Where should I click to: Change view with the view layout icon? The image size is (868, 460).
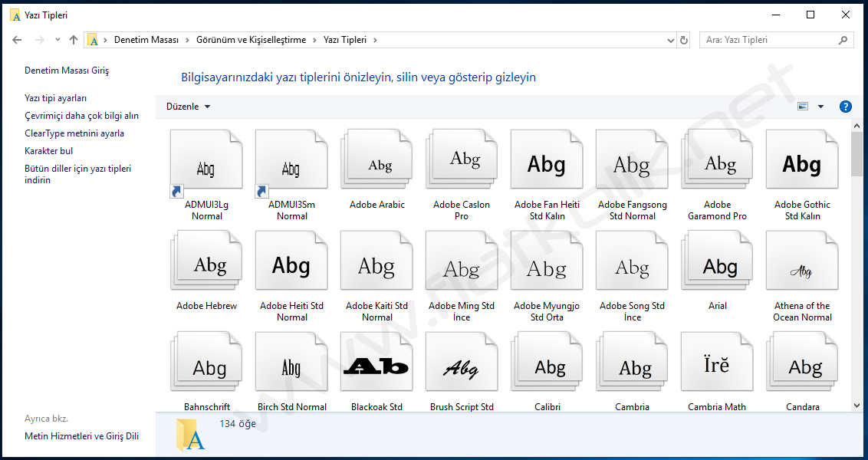803,107
